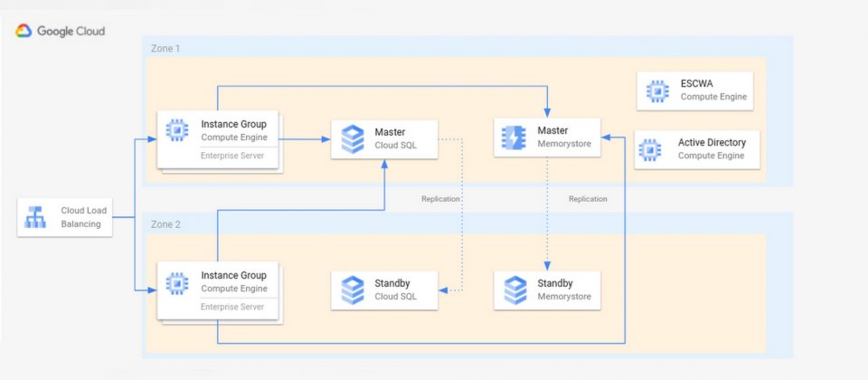Click the Standby Cloud SQL stack icon

click(353, 290)
